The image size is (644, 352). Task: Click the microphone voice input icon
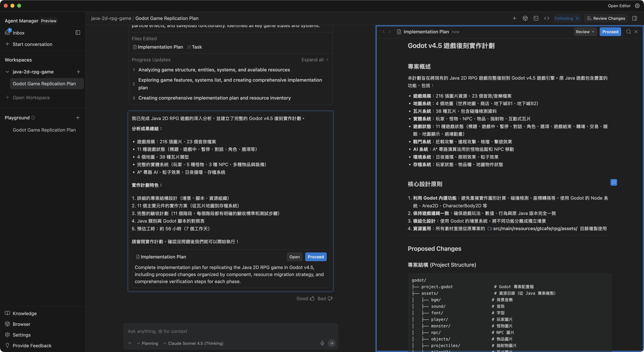pos(322,343)
